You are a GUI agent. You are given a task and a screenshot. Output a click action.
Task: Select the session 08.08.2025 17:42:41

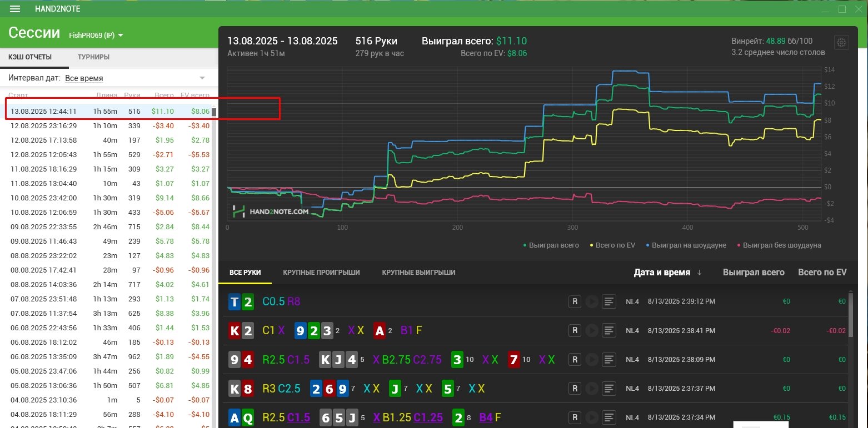109,270
